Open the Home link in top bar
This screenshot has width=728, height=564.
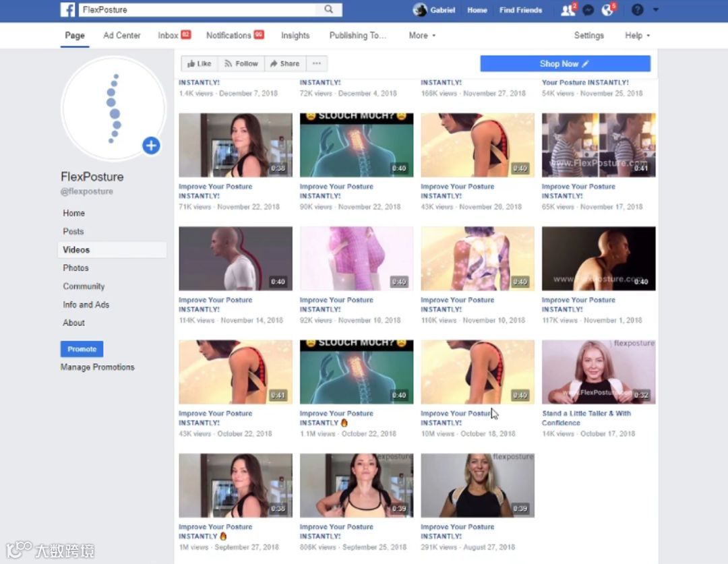coord(477,9)
